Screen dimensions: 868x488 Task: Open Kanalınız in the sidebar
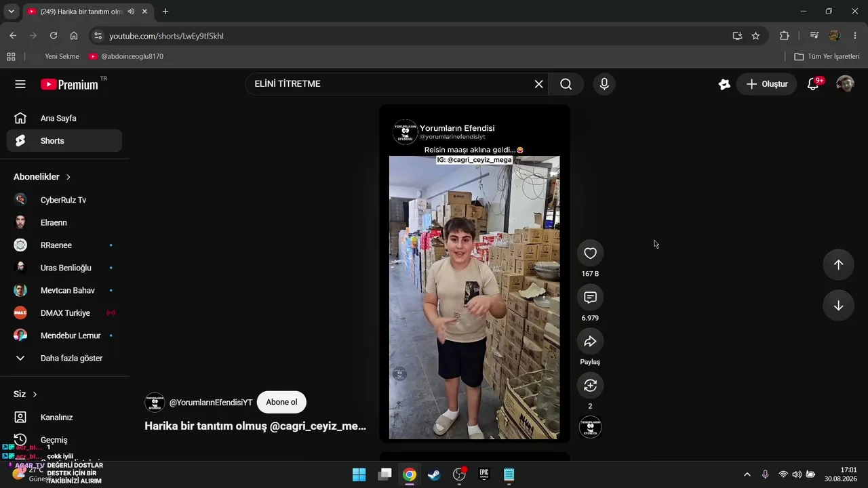click(64, 418)
